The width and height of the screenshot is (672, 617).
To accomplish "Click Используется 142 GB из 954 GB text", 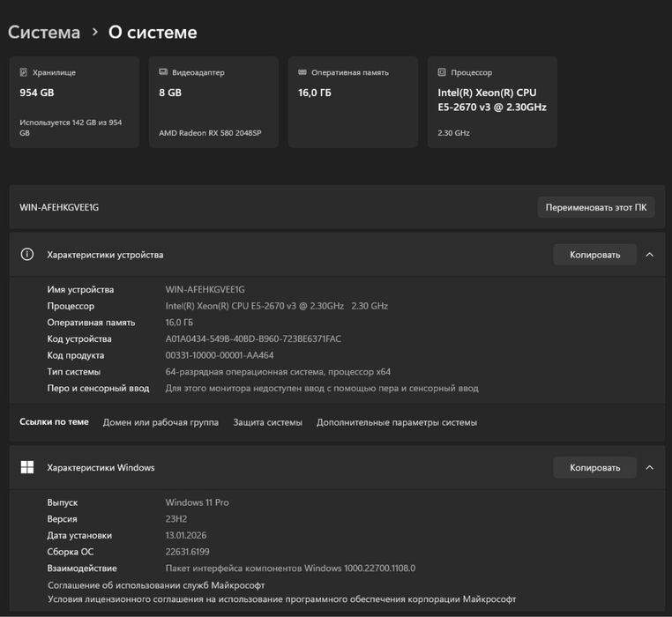I will coord(71,128).
